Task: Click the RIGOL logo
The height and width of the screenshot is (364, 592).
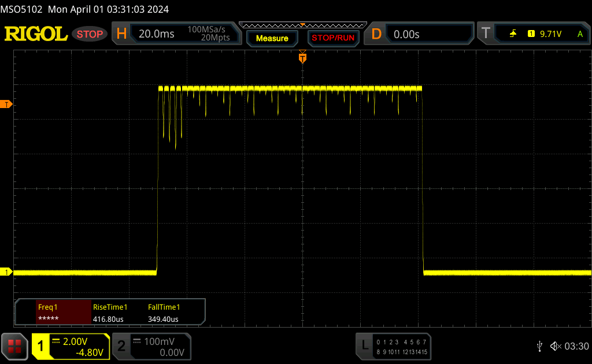Action: [36, 34]
